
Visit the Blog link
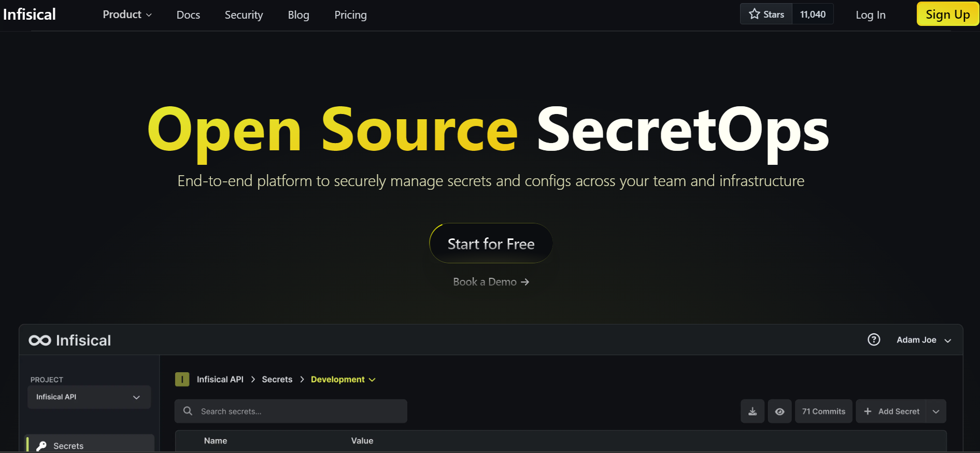pyautogui.click(x=299, y=15)
